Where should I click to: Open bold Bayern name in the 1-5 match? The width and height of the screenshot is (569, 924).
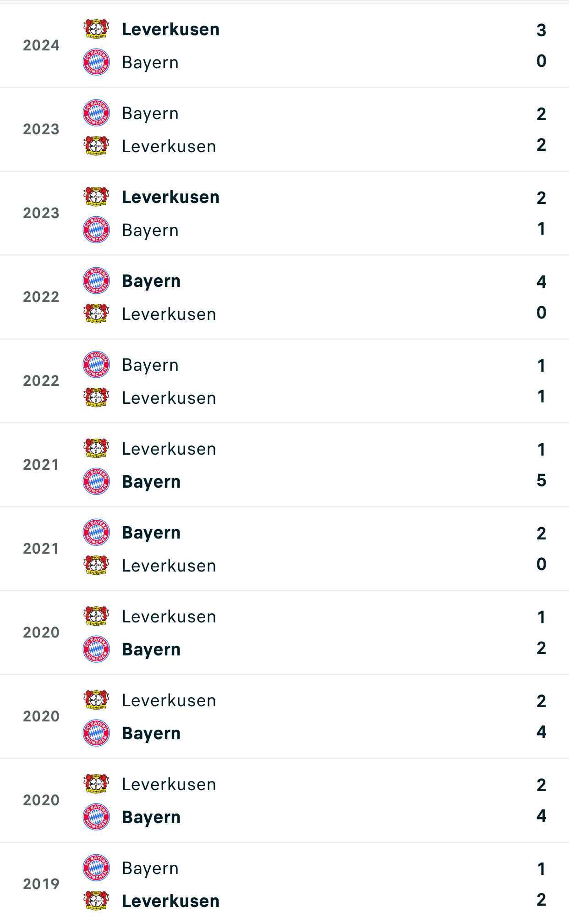coord(151,482)
